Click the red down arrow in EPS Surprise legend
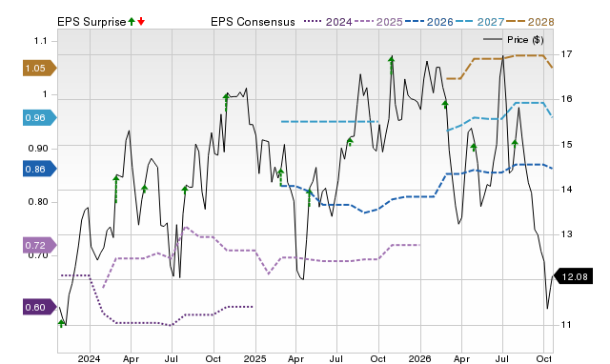 point(141,22)
